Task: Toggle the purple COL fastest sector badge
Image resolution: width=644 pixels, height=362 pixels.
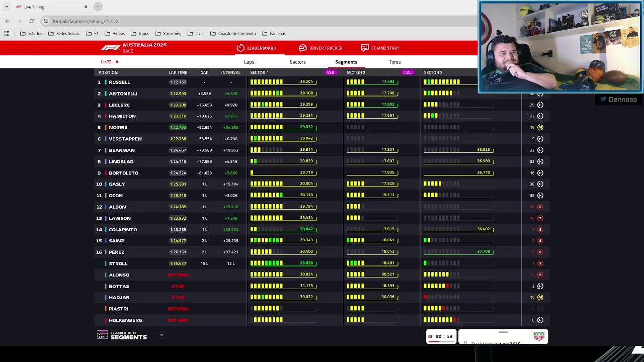Action: [408, 72]
